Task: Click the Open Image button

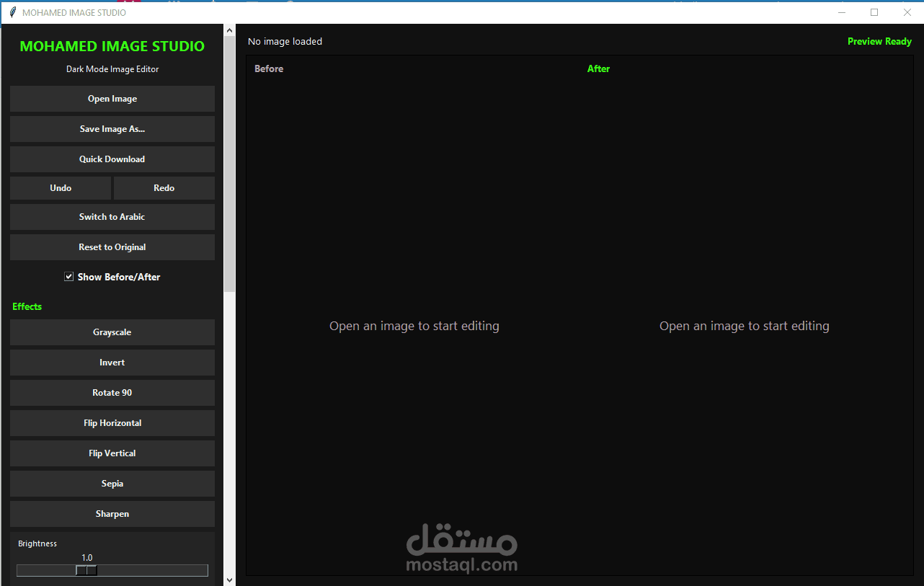Action: click(x=112, y=99)
